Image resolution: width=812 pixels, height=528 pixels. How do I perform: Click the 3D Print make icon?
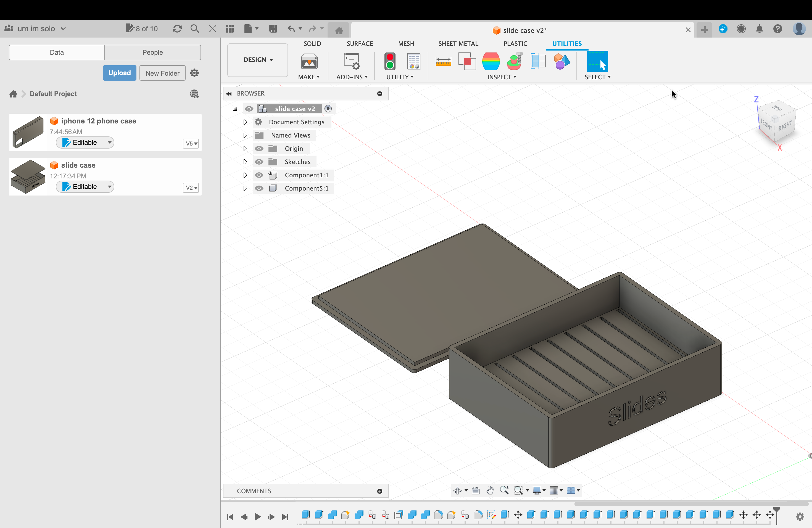pyautogui.click(x=309, y=61)
